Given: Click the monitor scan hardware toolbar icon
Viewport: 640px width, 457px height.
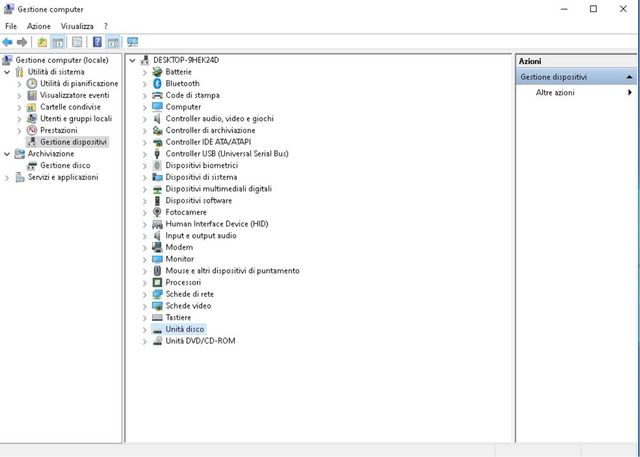Looking at the screenshot, I should pos(133,42).
